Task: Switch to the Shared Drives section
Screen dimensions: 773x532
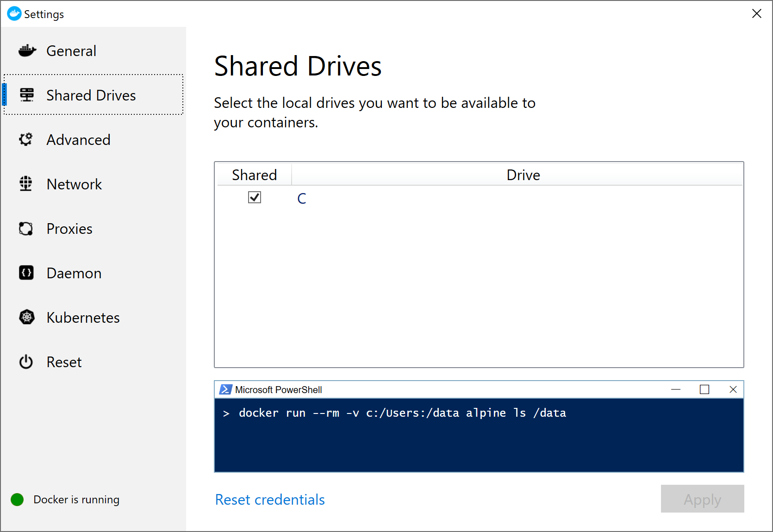Action: click(91, 95)
